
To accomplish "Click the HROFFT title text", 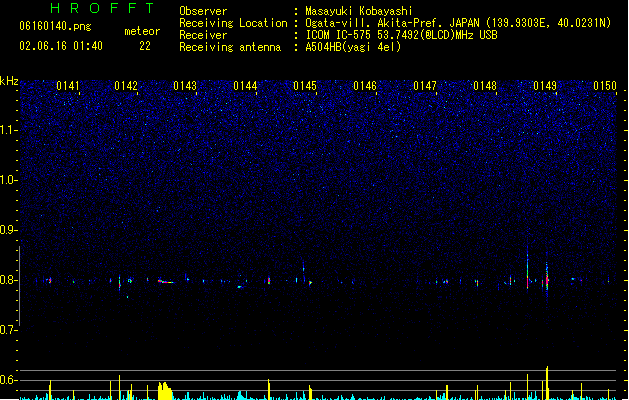I will 102,8.
